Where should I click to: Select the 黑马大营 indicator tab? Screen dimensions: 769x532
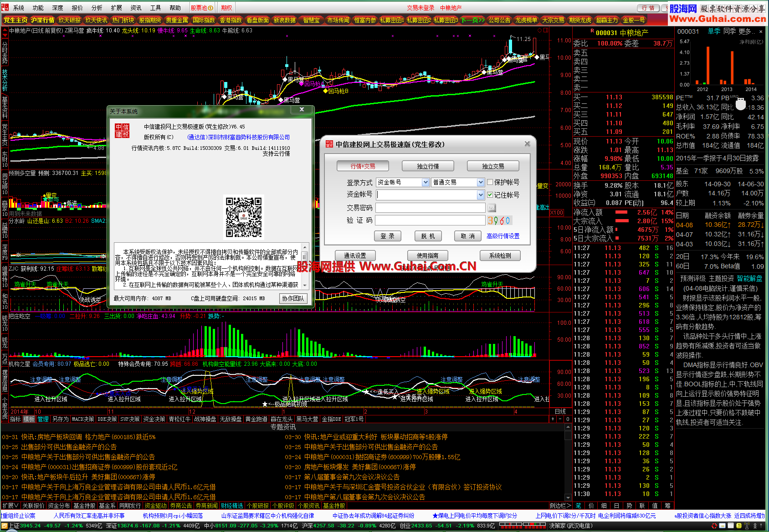(x=308, y=419)
